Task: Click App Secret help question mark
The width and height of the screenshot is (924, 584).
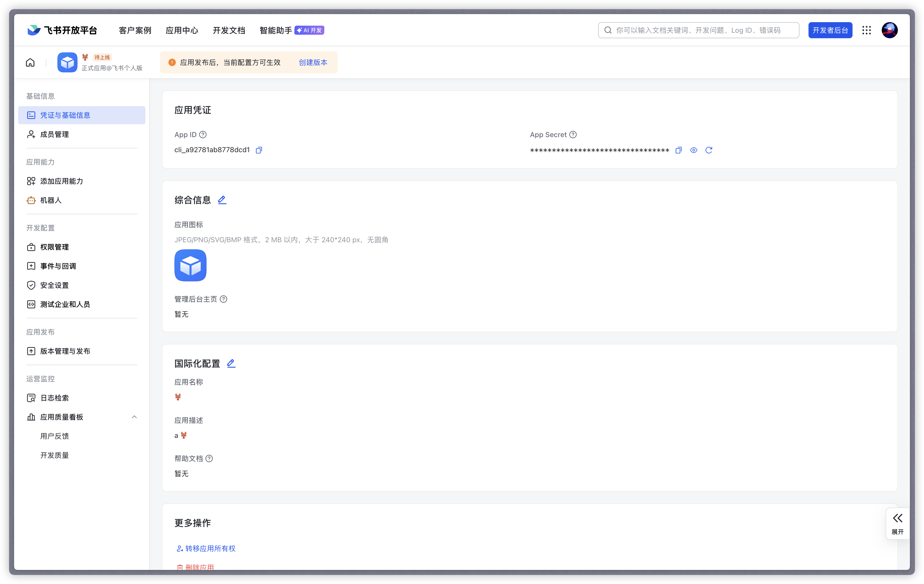Action: [573, 135]
